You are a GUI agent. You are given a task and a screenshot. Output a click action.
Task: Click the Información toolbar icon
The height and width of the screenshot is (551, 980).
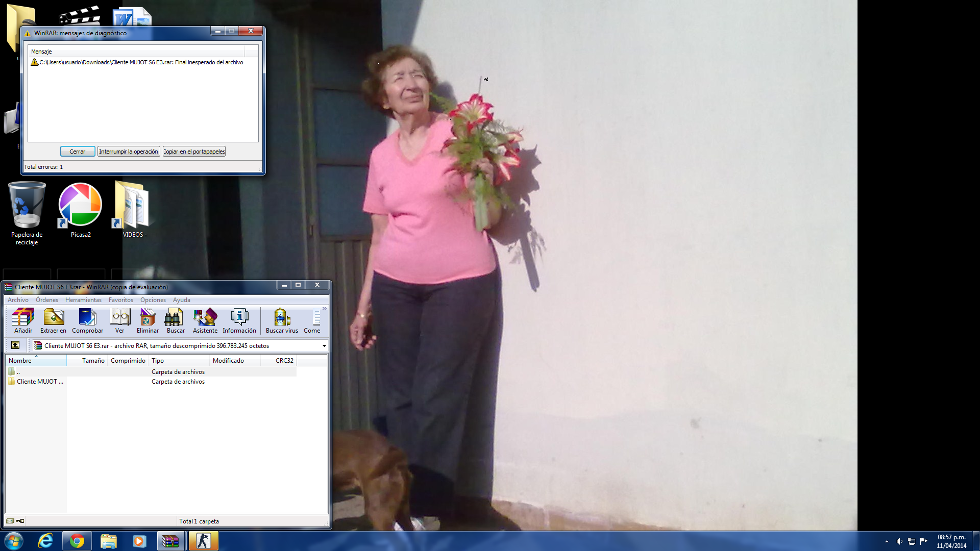tap(239, 320)
